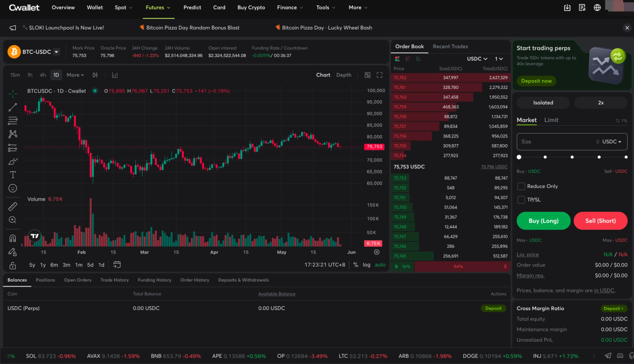Open the Open Orders tab
The image size is (634, 364).
point(78,280)
